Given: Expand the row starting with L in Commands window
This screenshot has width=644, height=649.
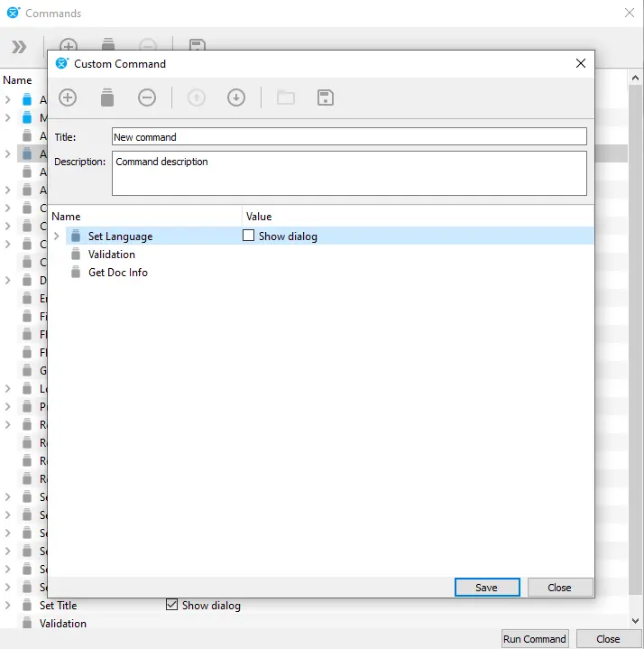Looking at the screenshot, I should point(8,389).
